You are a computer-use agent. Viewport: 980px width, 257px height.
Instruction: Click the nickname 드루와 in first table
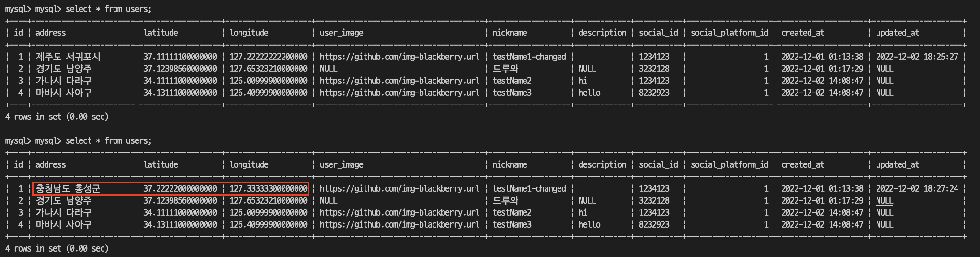505,69
